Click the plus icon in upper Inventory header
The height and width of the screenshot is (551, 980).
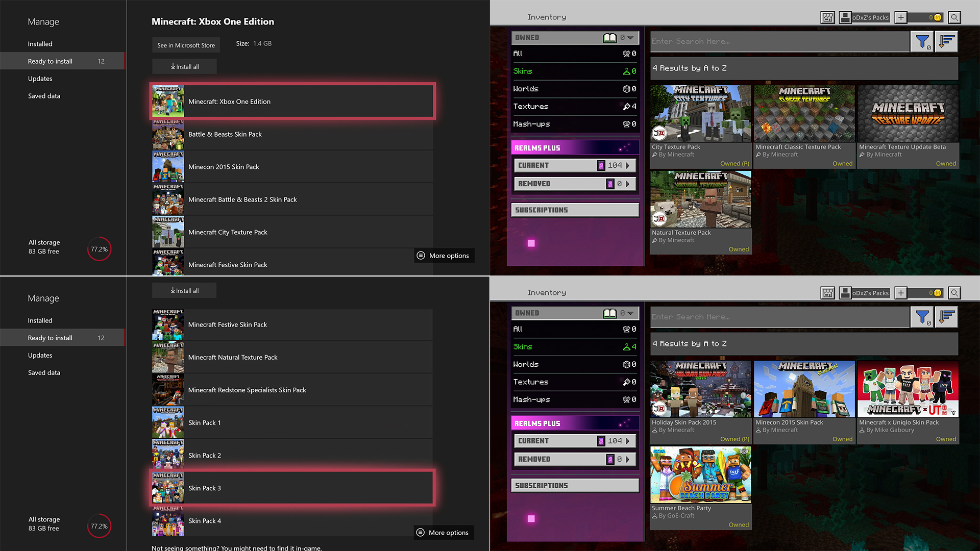[901, 17]
